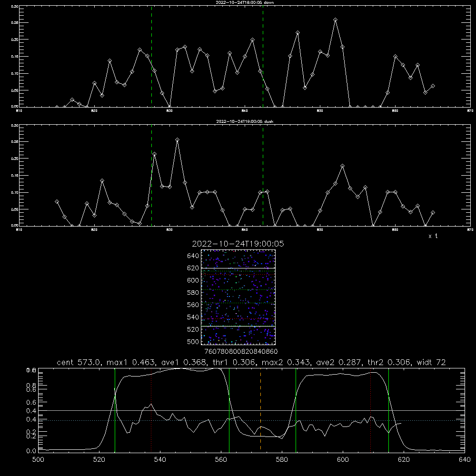The image size is (476, 476).
Task: Select the 'widt 72' value text
Action: coord(431,362)
